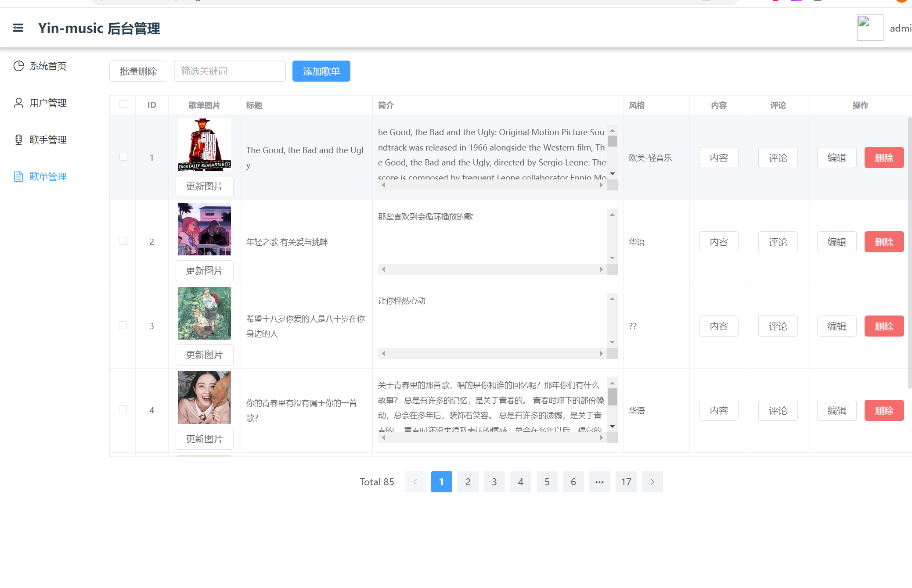Click the 歌单管理 document icon
Image resolution: width=912 pixels, height=588 pixels.
point(18,176)
